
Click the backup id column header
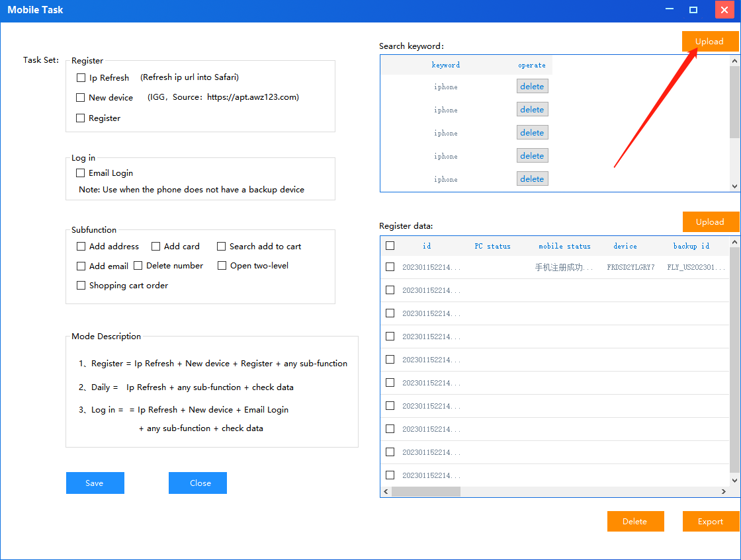point(691,246)
